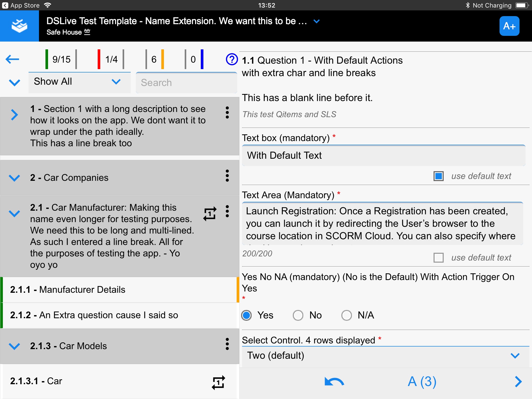Image resolution: width=532 pixels, height=399 pixels.
Task: Open the three-dot menu for Section 1
Action: pyautogui.click(x=227, y=112)
